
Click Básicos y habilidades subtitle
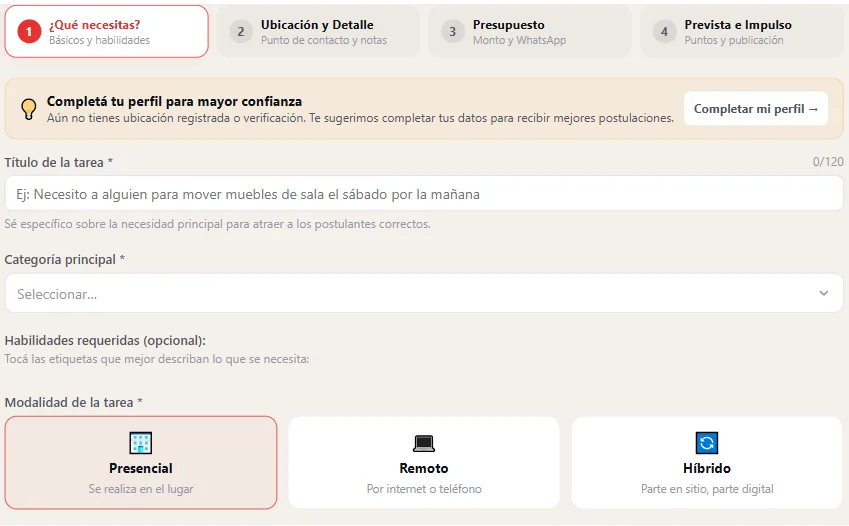click(x=100, y=40)
